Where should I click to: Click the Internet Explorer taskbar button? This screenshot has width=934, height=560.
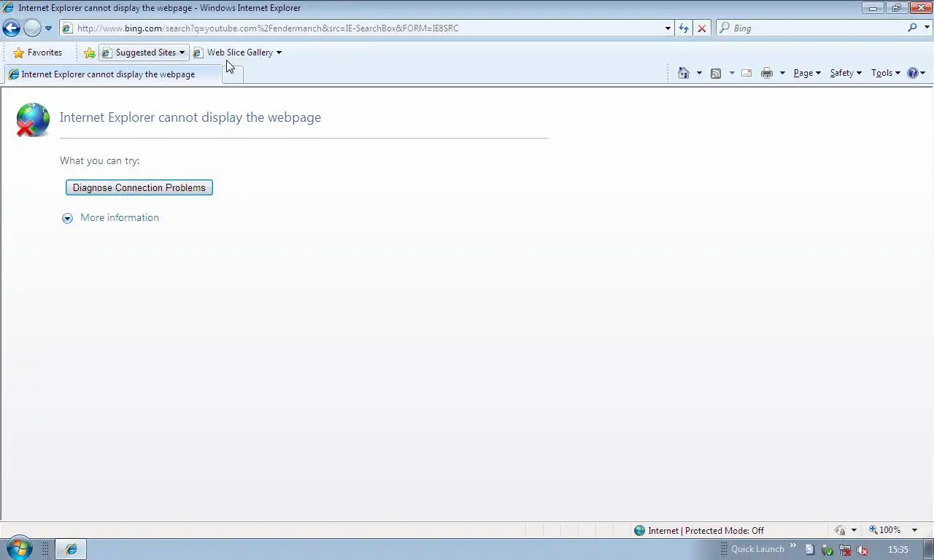click(72, 549)
